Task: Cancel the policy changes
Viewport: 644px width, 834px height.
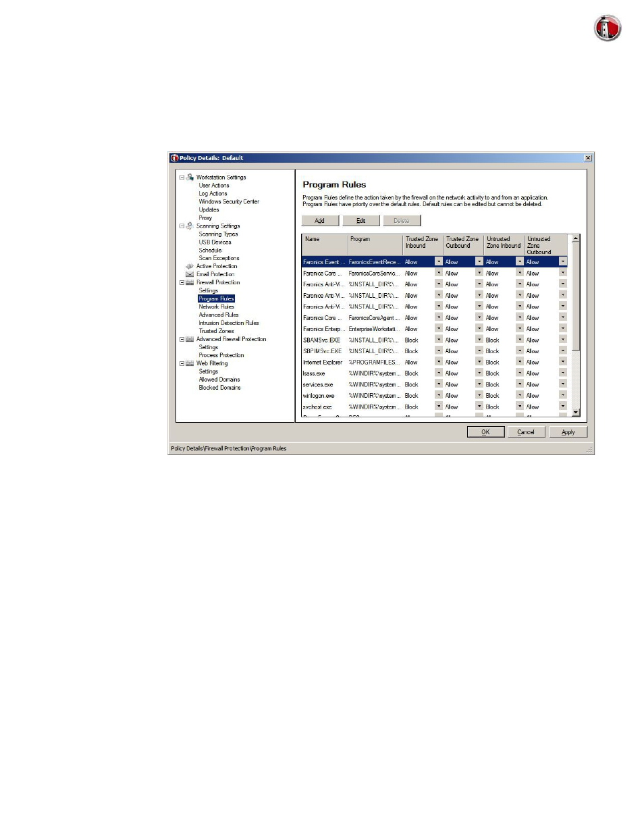Action: pos(526,432)
